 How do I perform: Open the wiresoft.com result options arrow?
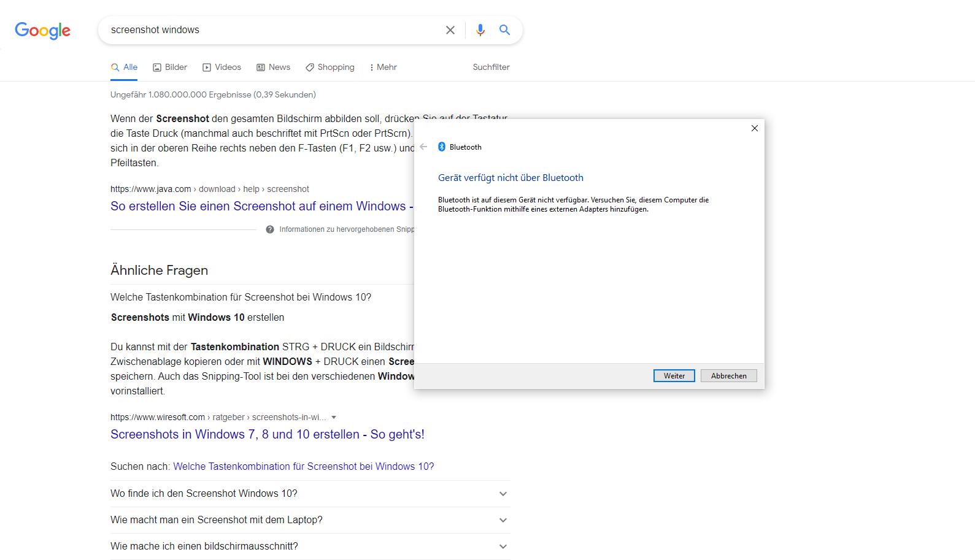[334, 417]
